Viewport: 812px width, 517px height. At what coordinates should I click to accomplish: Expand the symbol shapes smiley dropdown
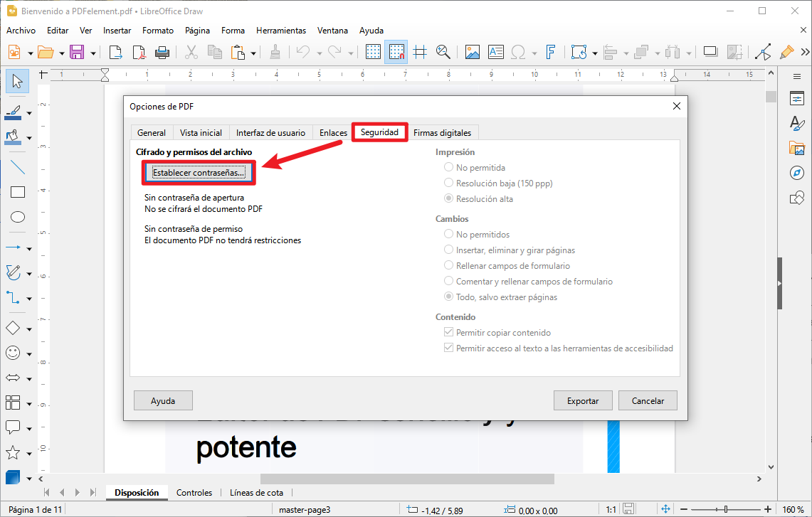29,354
